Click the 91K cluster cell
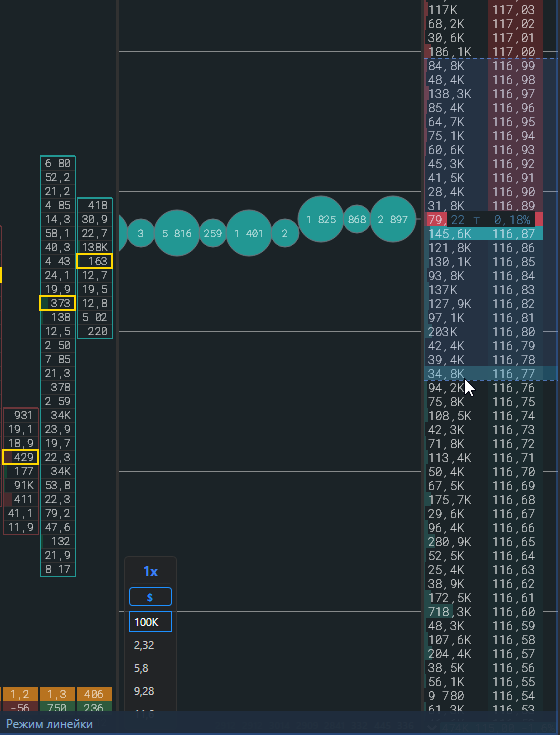This screenshot has width=560, height=735. (21, 485)
